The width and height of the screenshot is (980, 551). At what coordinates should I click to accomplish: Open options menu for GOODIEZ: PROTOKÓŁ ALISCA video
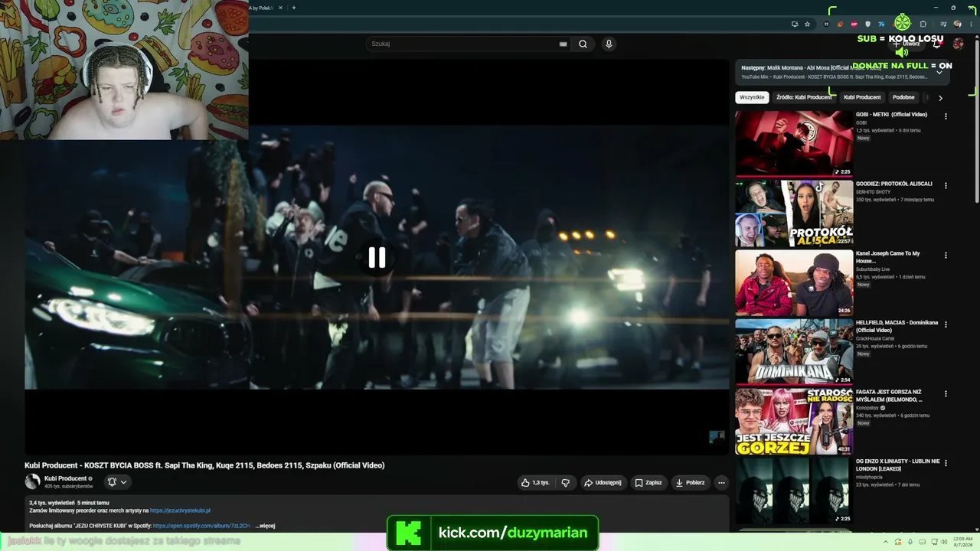[946, 186]
